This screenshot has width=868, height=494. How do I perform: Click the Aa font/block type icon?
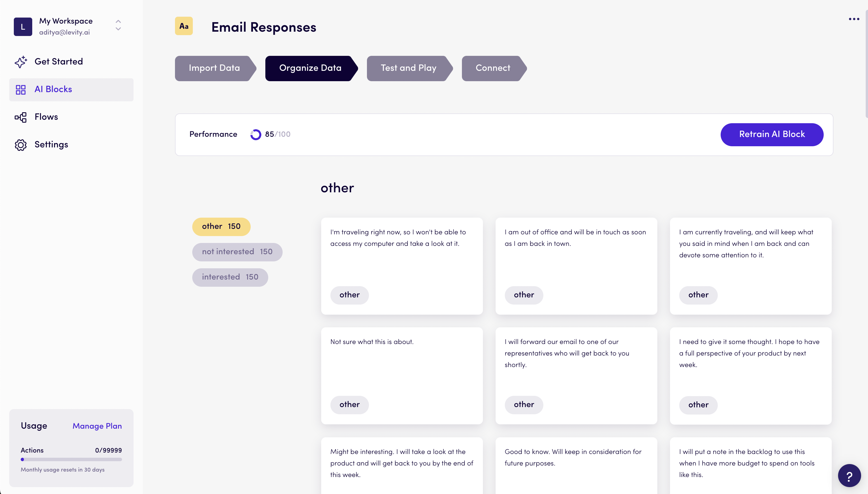[x=184, y=26]
